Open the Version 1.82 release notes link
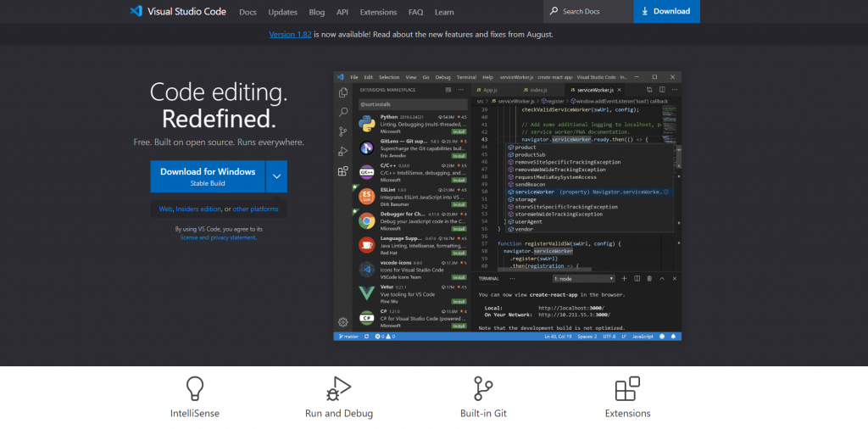Image resolution: width=868 pixels, height=429 pixels. point(290,34)
